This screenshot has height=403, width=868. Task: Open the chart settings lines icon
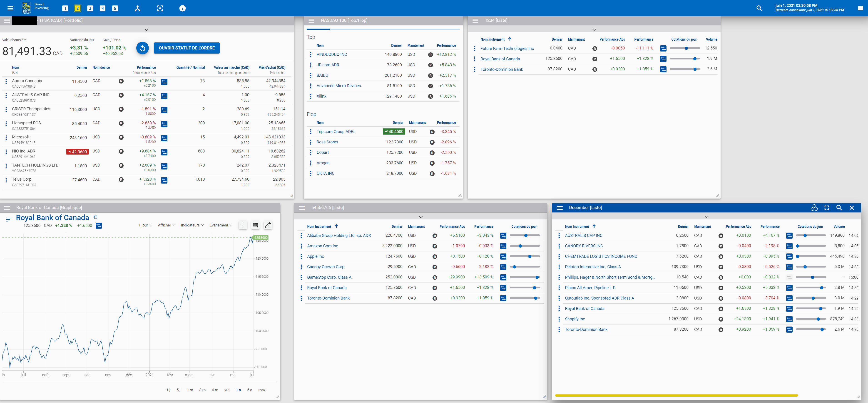[9, 219]
